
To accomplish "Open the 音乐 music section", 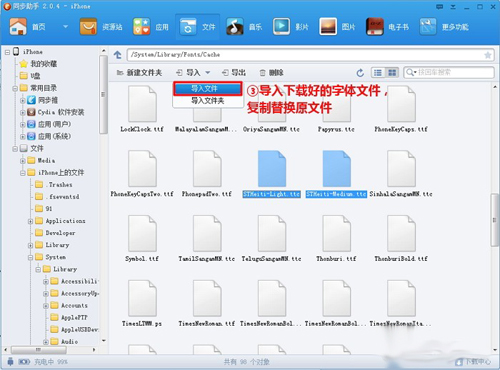I will [x=235, y=27].
